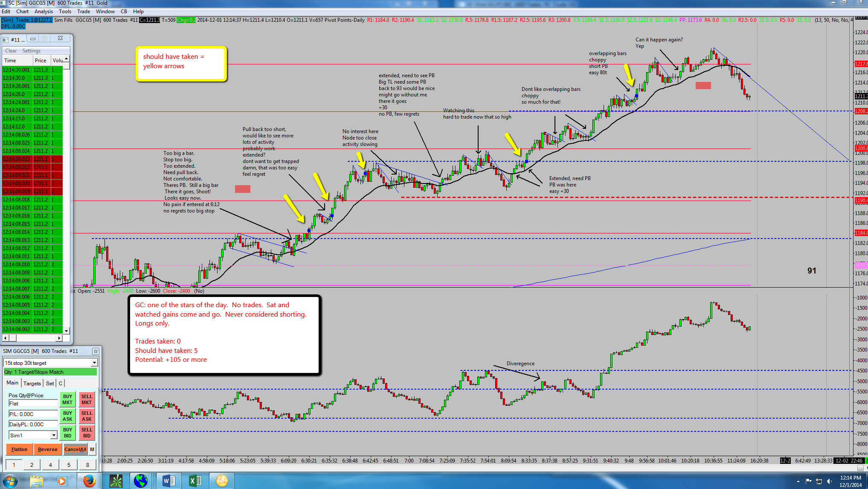
Task: Click the Time column header
Action: [x=17, y=61]
